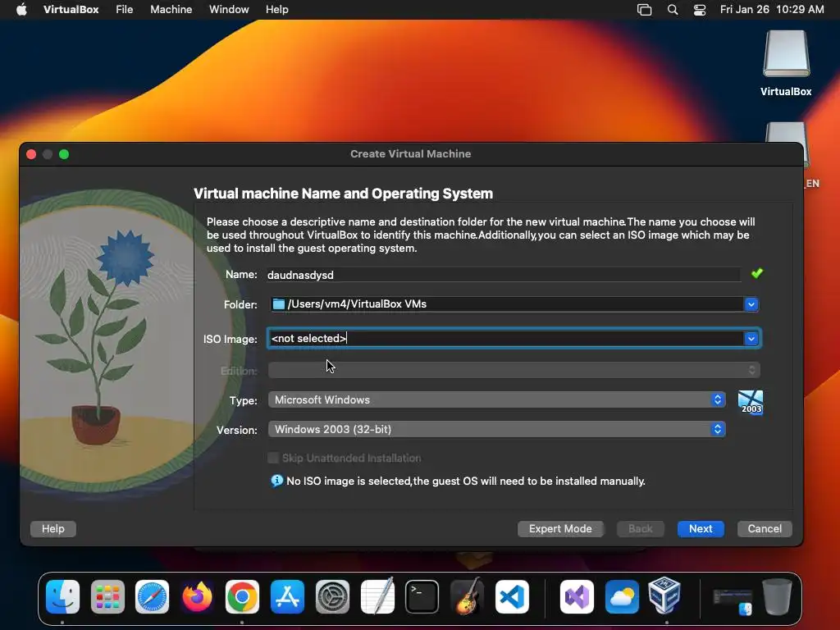Open GarageBand from the dock
This screenshot has height=630, width=840.
[x=467, y=596]
